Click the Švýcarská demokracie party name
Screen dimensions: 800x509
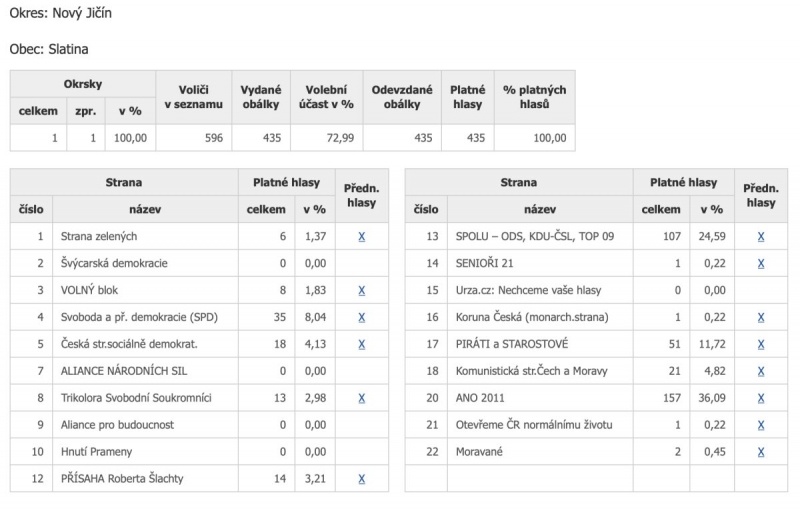tap(114, 264)
